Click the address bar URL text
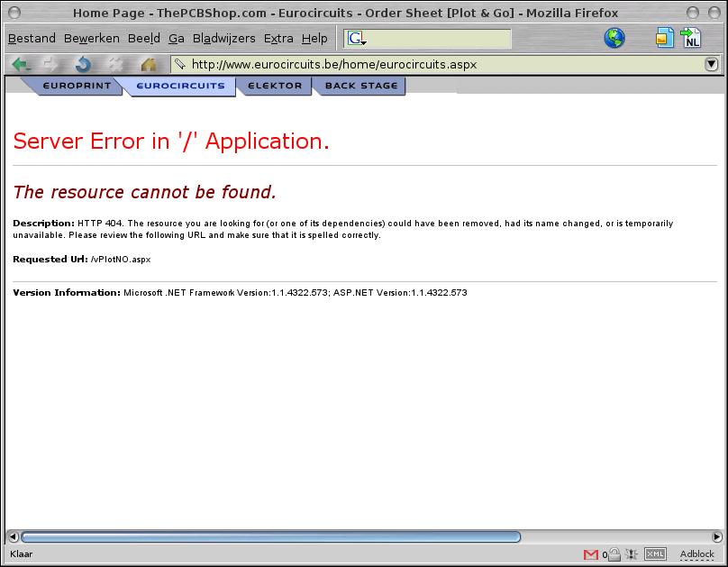The image size is (728, 567). (x=334, y=64)
